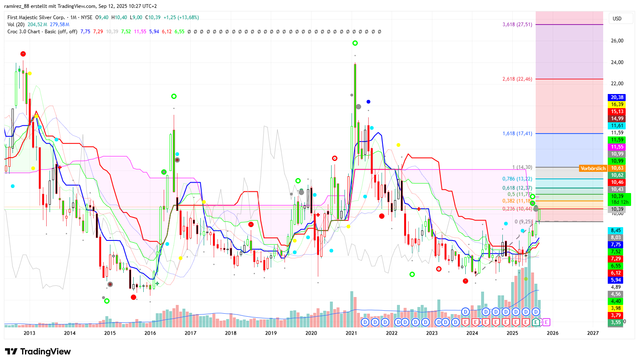
Task: Click the rightmost dividend D marker
Action: (x=536, y=312)
